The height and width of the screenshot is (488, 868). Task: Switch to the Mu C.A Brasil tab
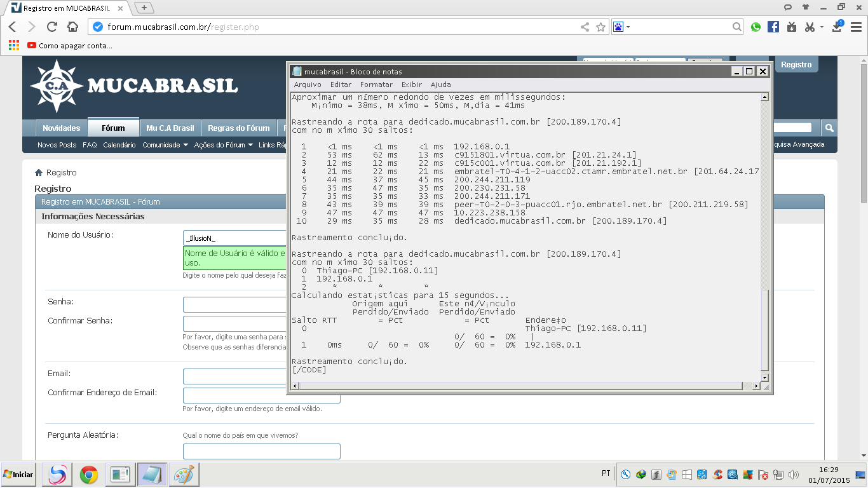coord(170,128)
